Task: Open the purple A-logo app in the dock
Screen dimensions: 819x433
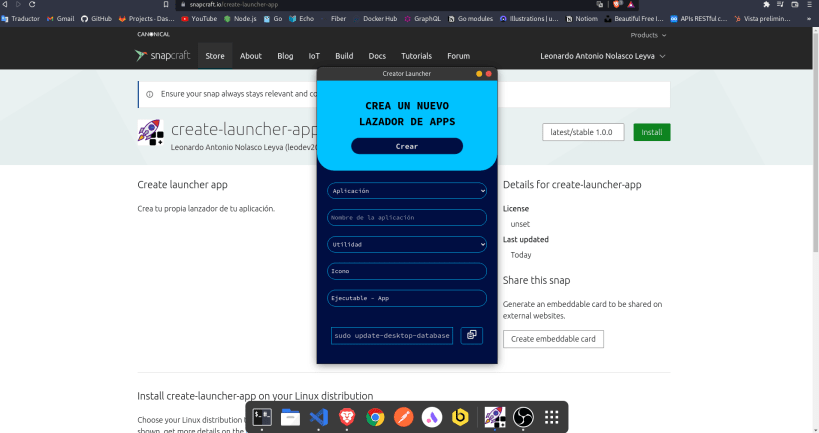Action: tap(431, 417)
